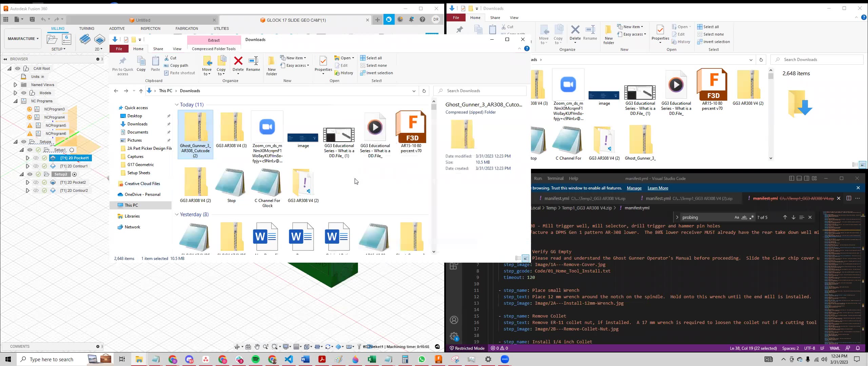Show [T1] 2D Contour1 with its eye toggle
This screenshot has height=366, width=868.
click(x=36, y=166)
